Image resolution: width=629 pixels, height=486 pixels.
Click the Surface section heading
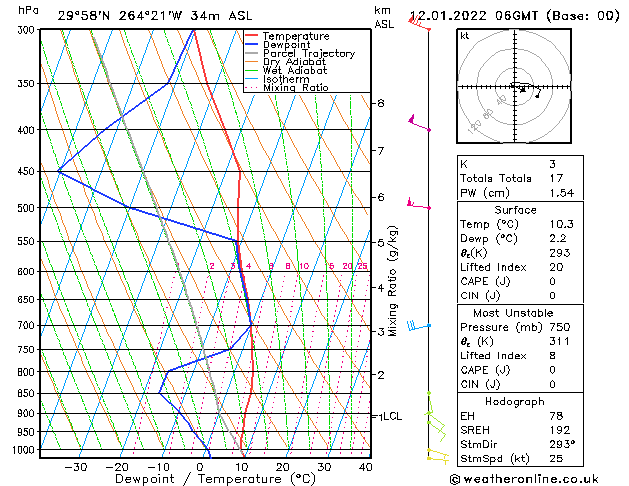click(x=515, y=210)
